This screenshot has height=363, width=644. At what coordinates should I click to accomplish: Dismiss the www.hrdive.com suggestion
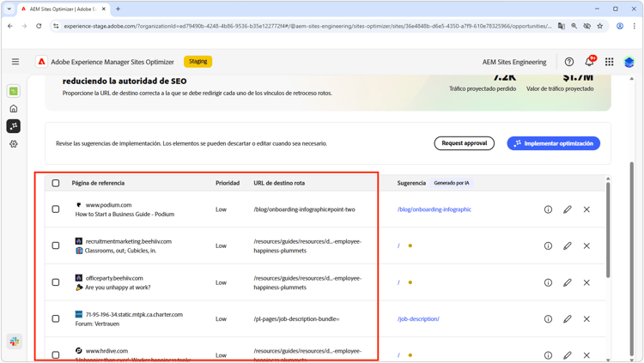pos(586,355)
